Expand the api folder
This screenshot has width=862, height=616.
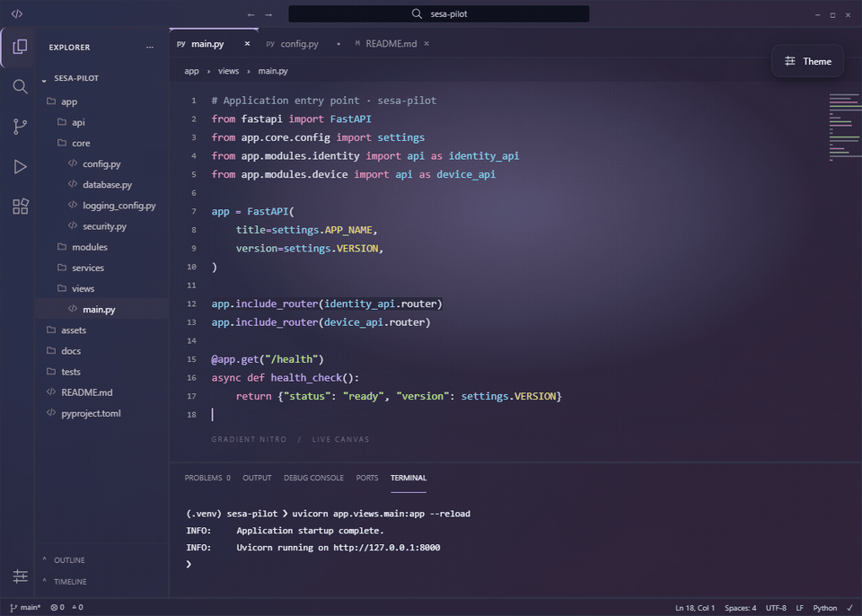(101, 122)
